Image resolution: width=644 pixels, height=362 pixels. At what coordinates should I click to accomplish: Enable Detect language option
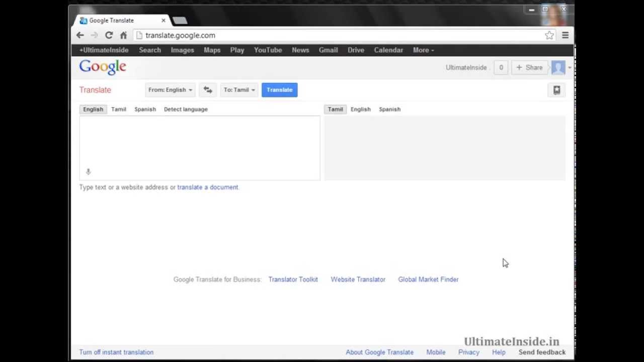186,109
